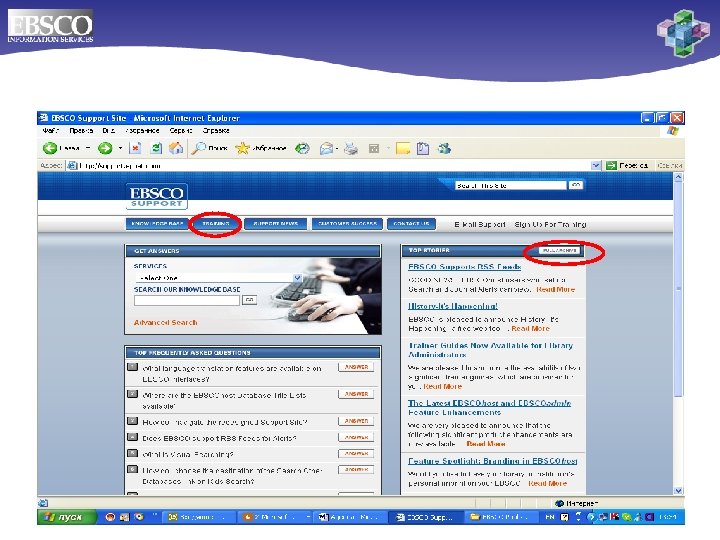Open the Training tab

216,224
